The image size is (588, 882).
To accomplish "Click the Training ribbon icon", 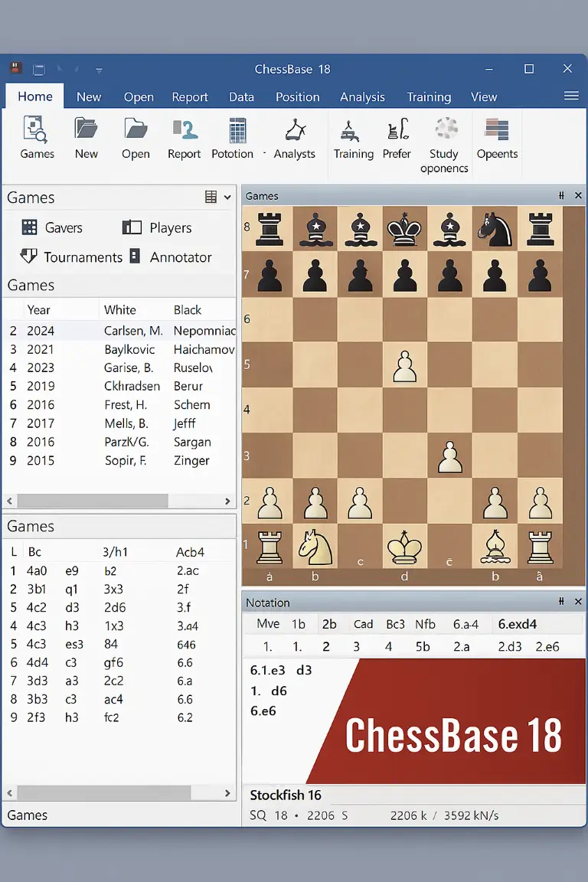I will point(354,138).
